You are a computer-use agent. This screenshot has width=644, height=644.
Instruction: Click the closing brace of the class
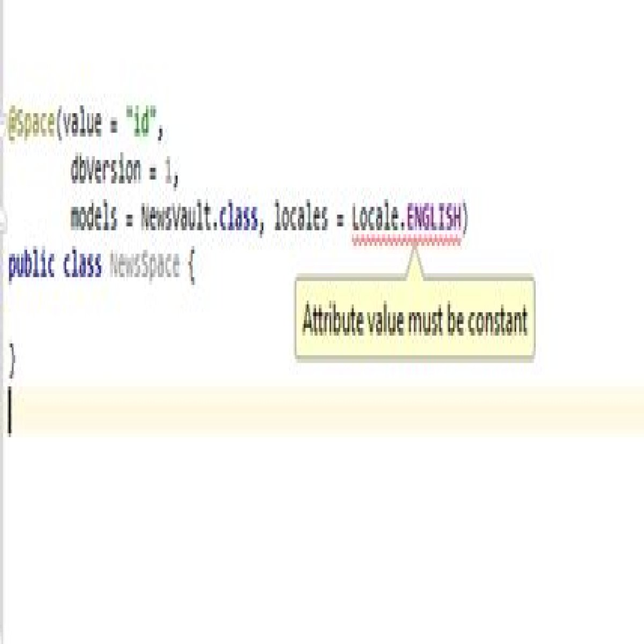click(12, 360)
